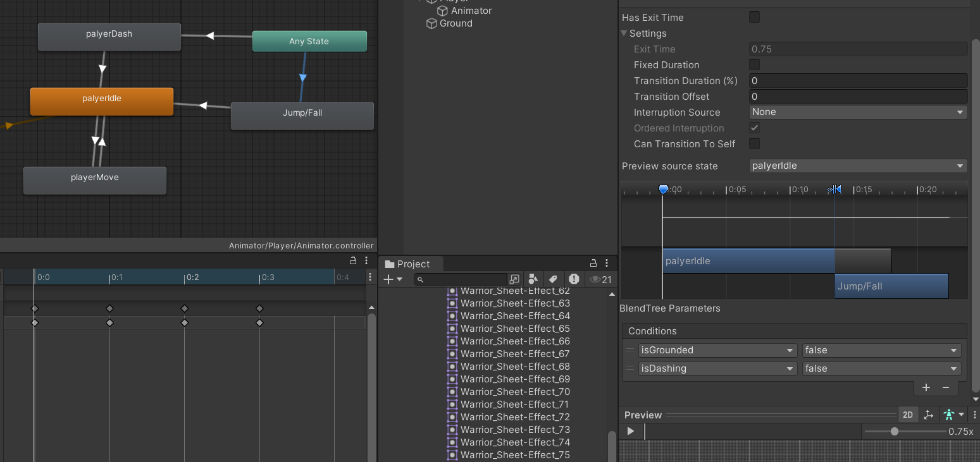Click the console warning icon in Project toolbar
Screen dimensions: 980x462
(x=574, y=279)
